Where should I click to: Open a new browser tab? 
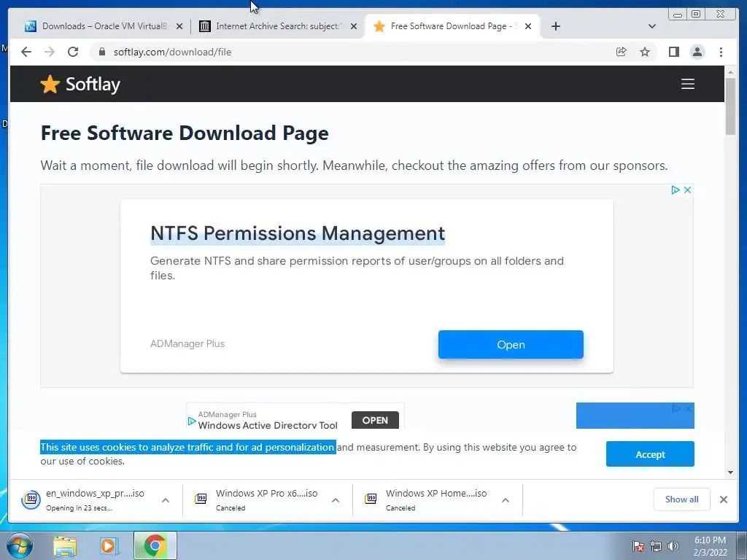[555, 26]
